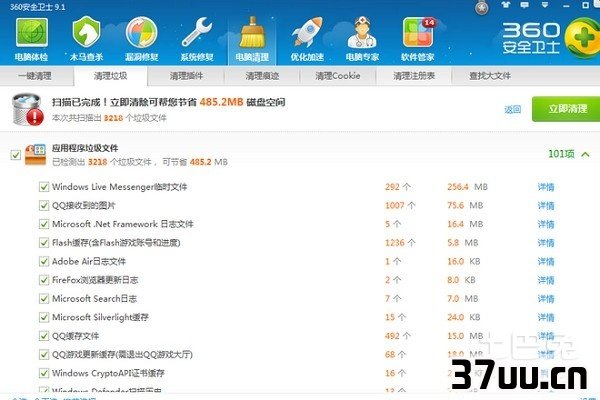Click 16.4 MB size value
The width and height of the screenshot is (600, 400).
[465, 224]
